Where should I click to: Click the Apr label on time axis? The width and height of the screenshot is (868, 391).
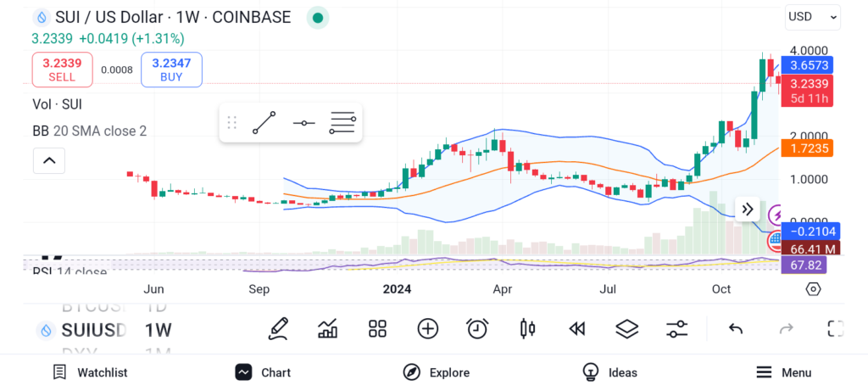(x=503, y=289)
